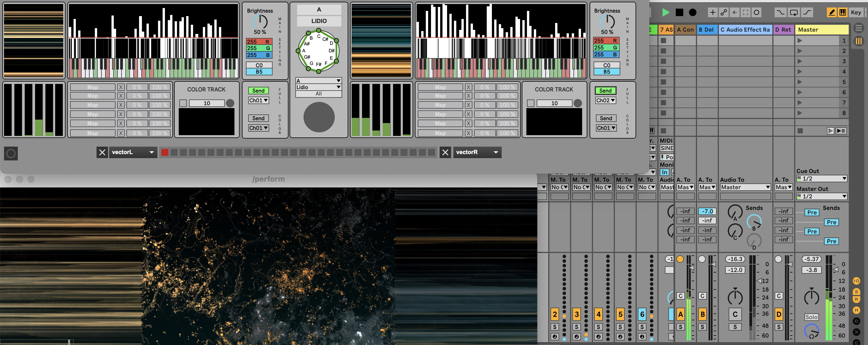This screenshot has width=868, height=345.
Task: Click the Key map mode button
Action: pyautogui.click(x=856, y=12)
